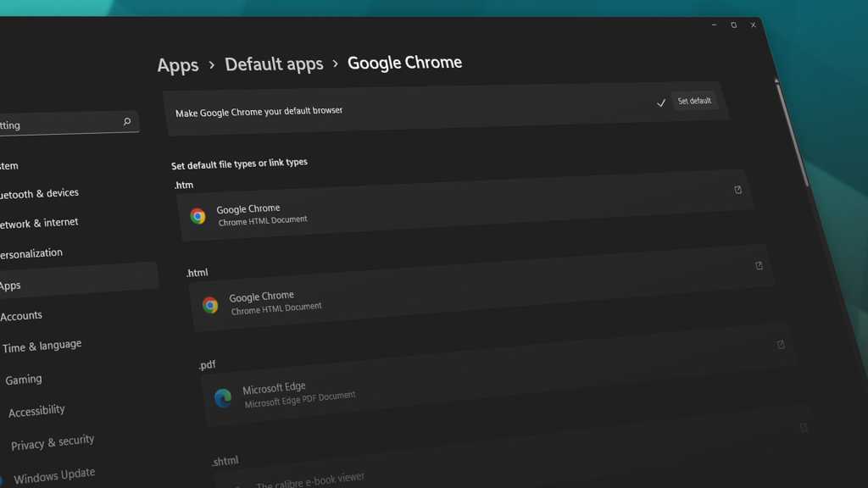Viewport: 868px width, 488px height.
Task: Minimize the Settings window
Action: coord(714,25)
